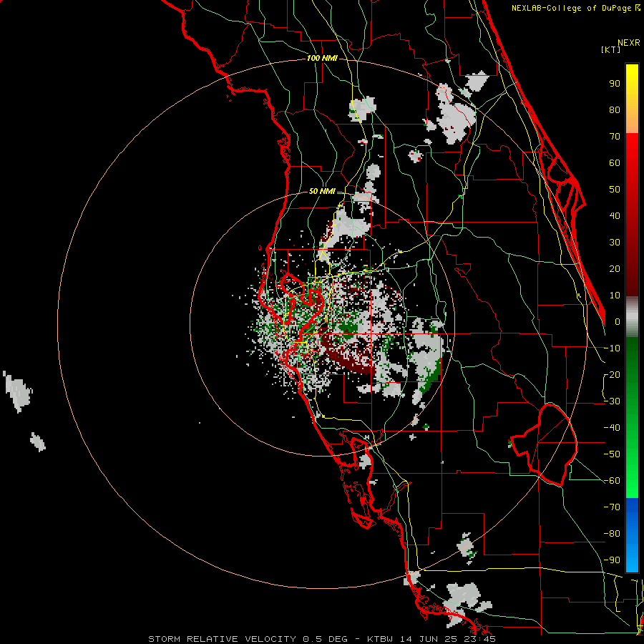644x644 pixels.
Task: Click the NEXLAB-College of DuPage label
Action: [575, 8]
